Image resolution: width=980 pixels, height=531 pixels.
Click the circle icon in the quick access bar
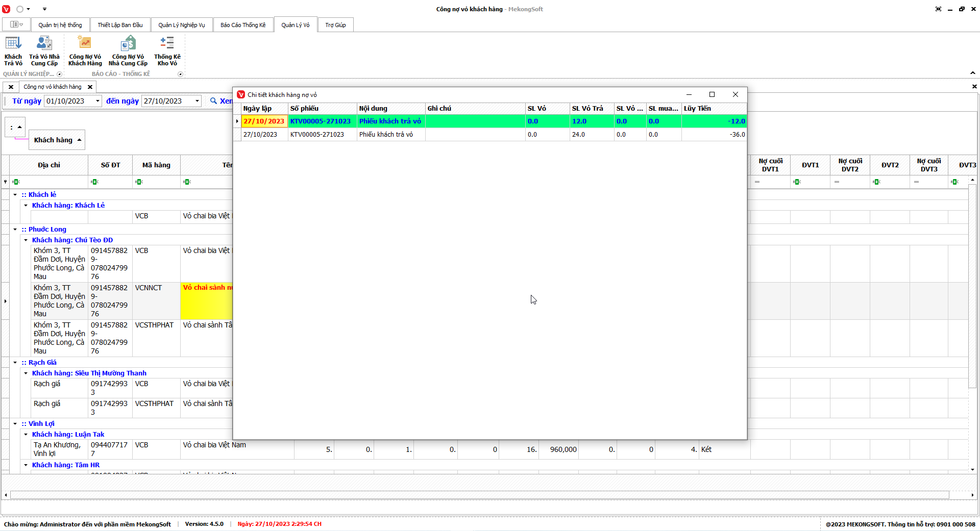[x=20, y=9]
